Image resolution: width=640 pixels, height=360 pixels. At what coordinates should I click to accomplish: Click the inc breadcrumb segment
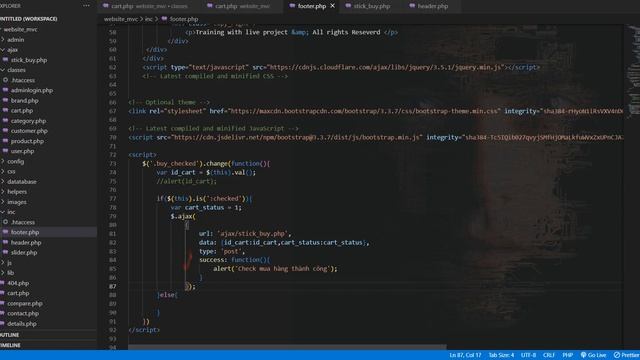point(149,19)
